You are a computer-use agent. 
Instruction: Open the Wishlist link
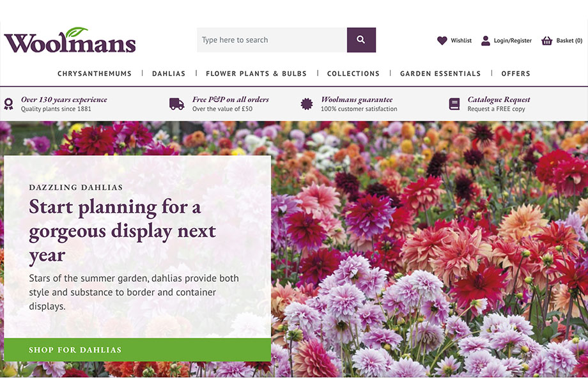(x=461, y=40)
